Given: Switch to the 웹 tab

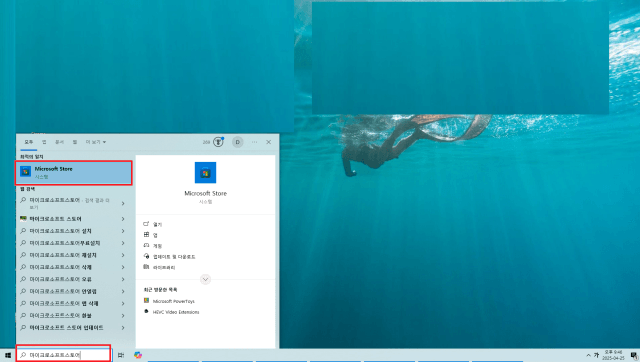Looking at the screenshot, I should (x=75, y=142).
